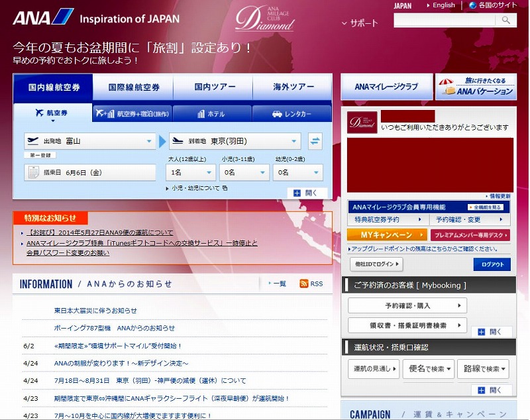Click the search magnifier icon

[505, 21]
